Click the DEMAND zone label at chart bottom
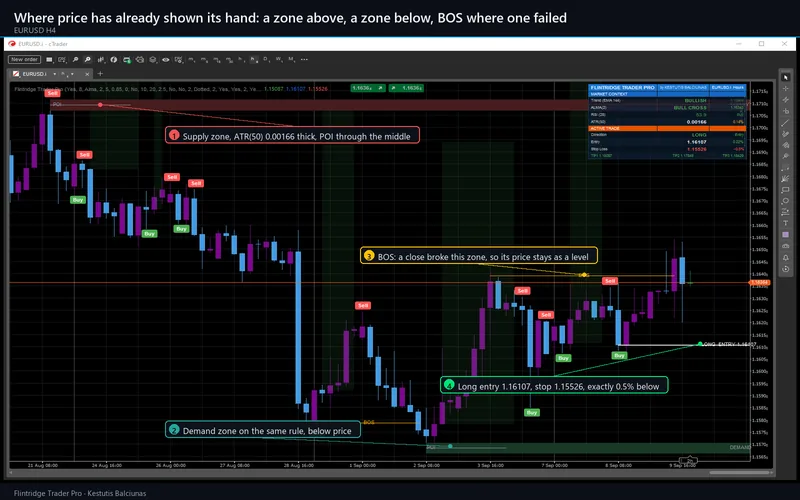Viewport: 800px width, 500px height. (x=739, y=447)
